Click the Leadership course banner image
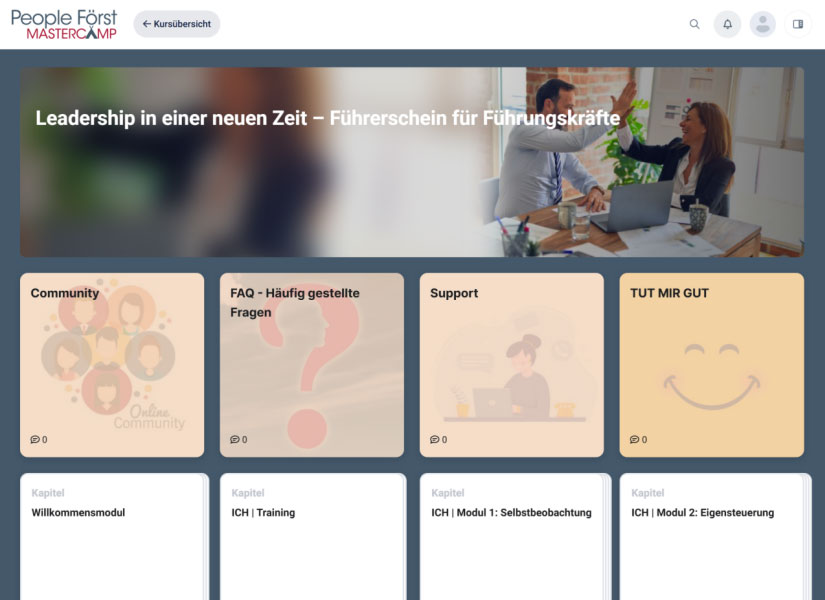The image size is (825, 600). (412, 162)
